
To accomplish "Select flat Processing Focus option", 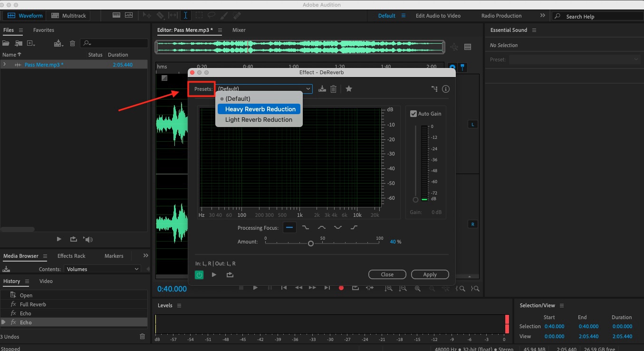I will [x=289, y=227].
